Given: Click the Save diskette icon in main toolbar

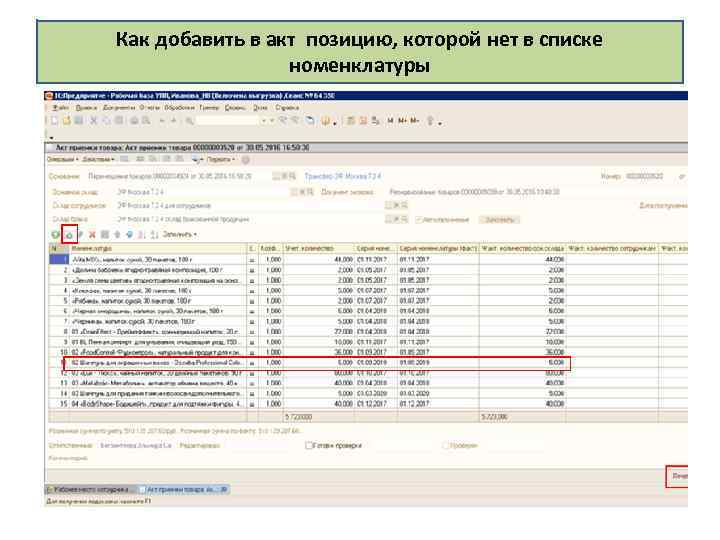Looking at the screenshot, I should tap(79, 121).
